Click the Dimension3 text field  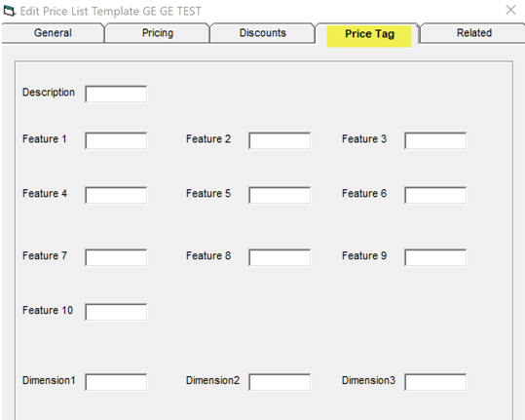click(x=435, y=382)
